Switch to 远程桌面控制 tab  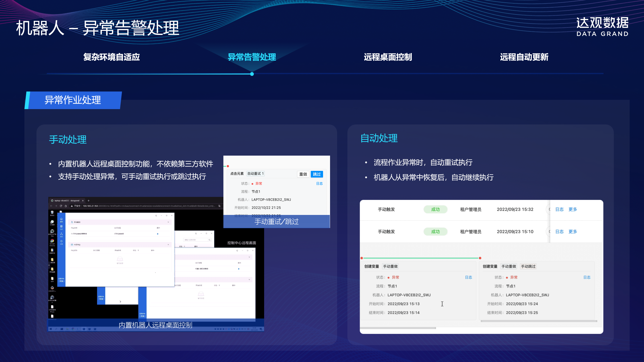coord(388,57)
